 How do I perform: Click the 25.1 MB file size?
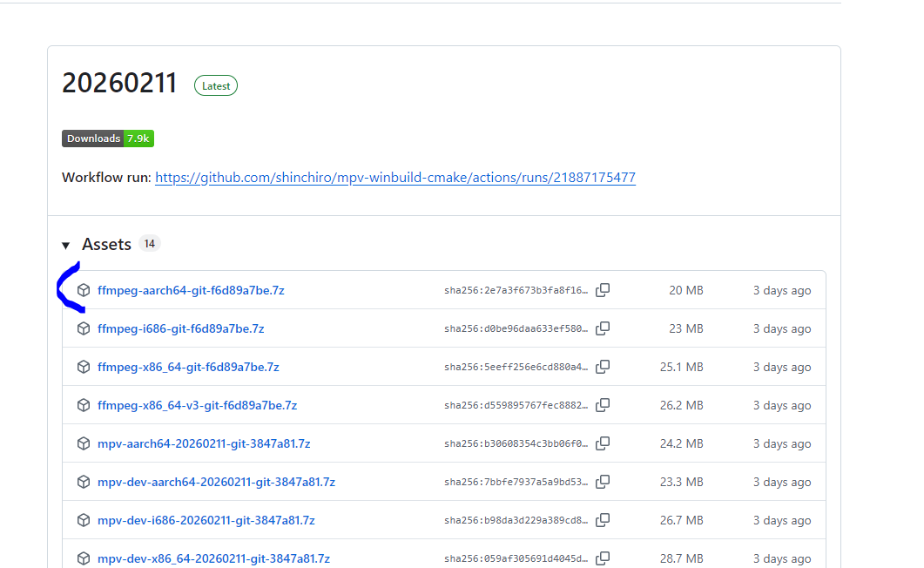click(x=682, y=367)
